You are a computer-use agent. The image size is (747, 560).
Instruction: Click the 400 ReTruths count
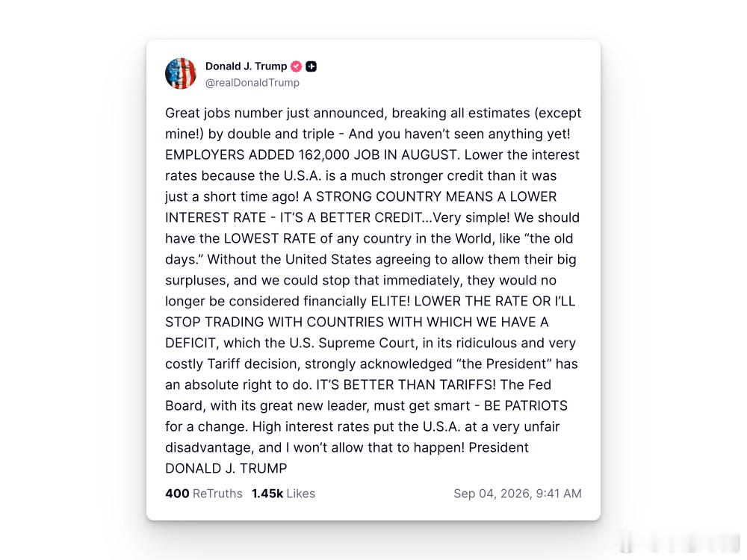coord(204,494)
